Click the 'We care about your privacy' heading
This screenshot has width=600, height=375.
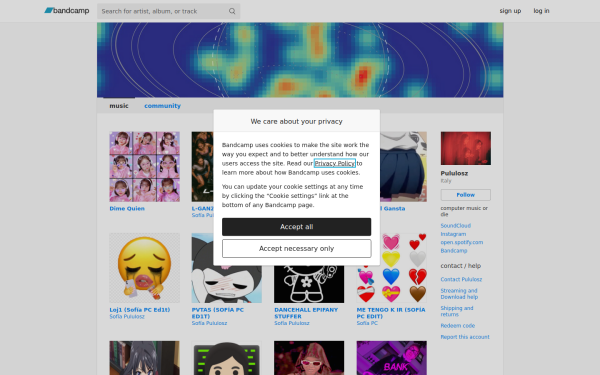[297, 122]
